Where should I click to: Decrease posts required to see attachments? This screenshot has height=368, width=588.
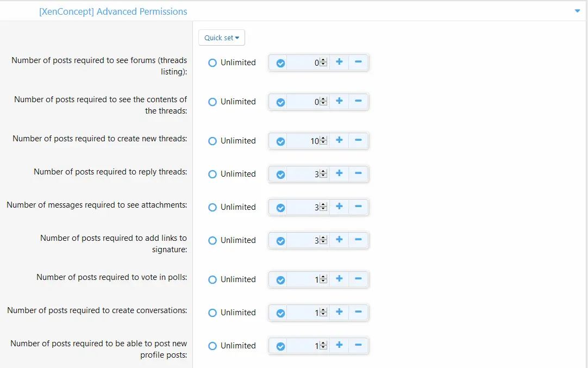point(358,207)
